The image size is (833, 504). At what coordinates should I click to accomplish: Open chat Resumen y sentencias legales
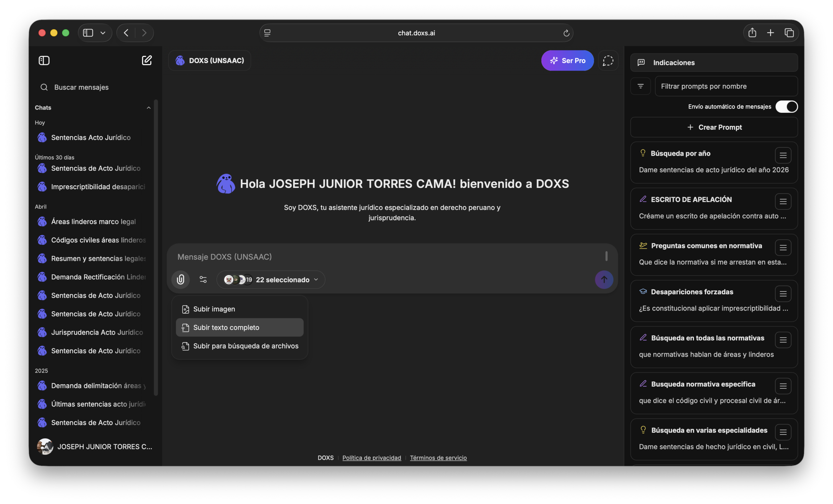pos(93,259)
